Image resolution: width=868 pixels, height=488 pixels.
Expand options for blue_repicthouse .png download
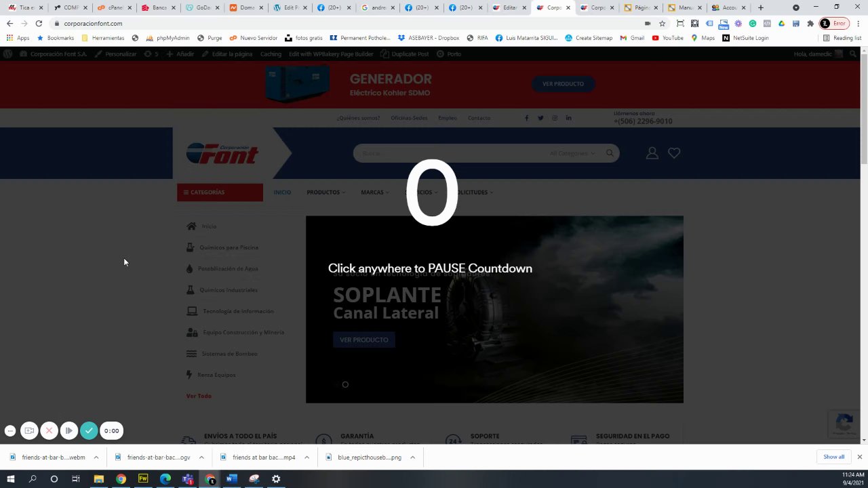(x=412, y=457)
